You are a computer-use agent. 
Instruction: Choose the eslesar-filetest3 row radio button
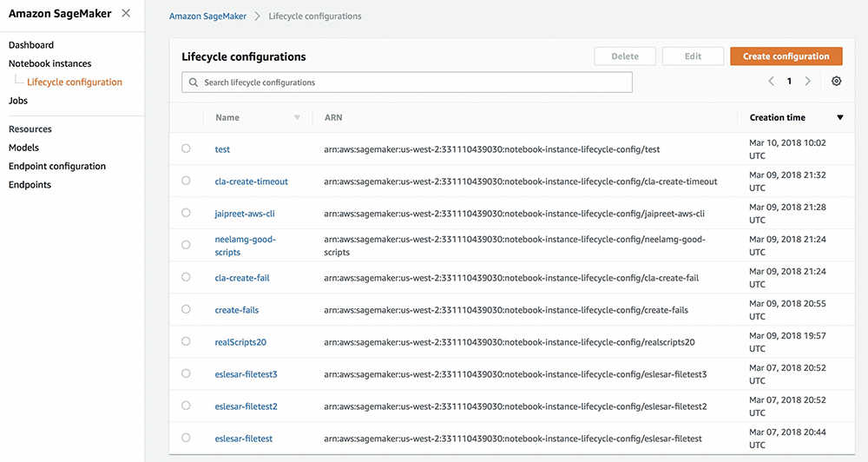pos(186,373)
